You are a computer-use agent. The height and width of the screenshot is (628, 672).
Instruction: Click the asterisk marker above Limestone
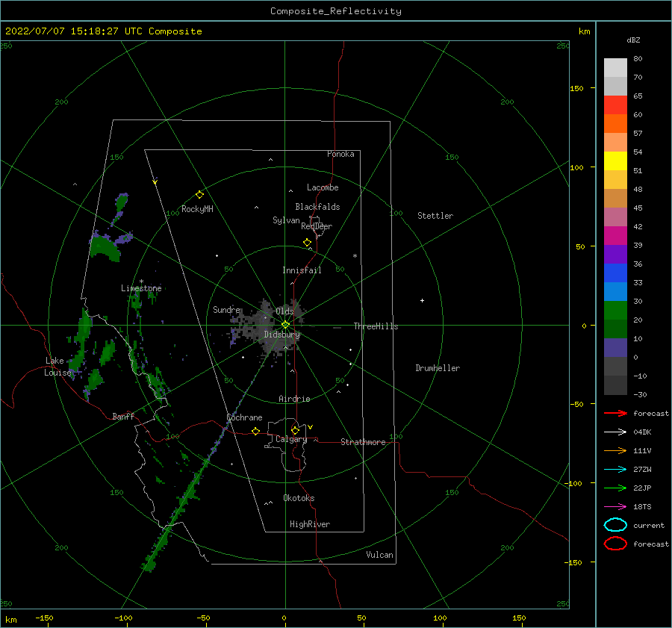[141, 282]
